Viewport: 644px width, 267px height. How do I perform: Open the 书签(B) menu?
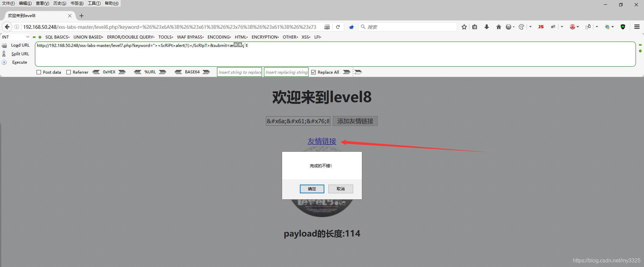[77, 3]
